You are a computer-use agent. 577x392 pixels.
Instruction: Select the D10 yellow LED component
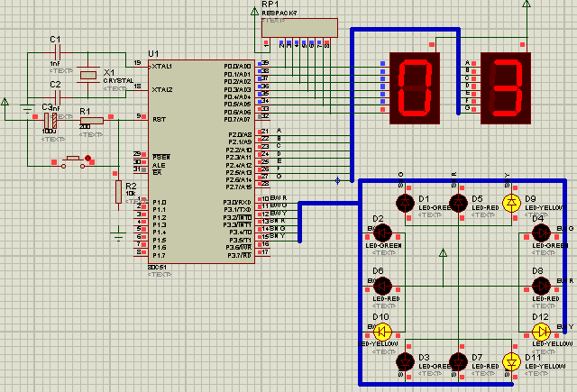coord(382,332)
